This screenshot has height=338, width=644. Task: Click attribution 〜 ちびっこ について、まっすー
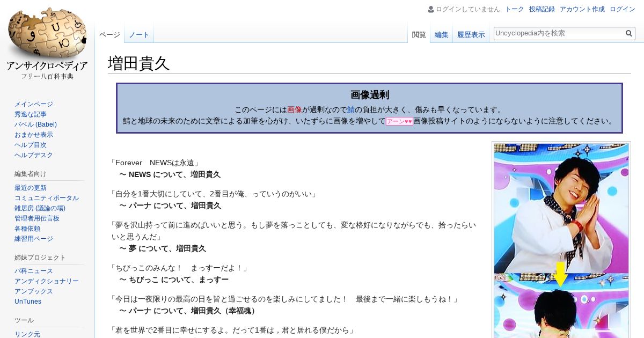point(174,280)
